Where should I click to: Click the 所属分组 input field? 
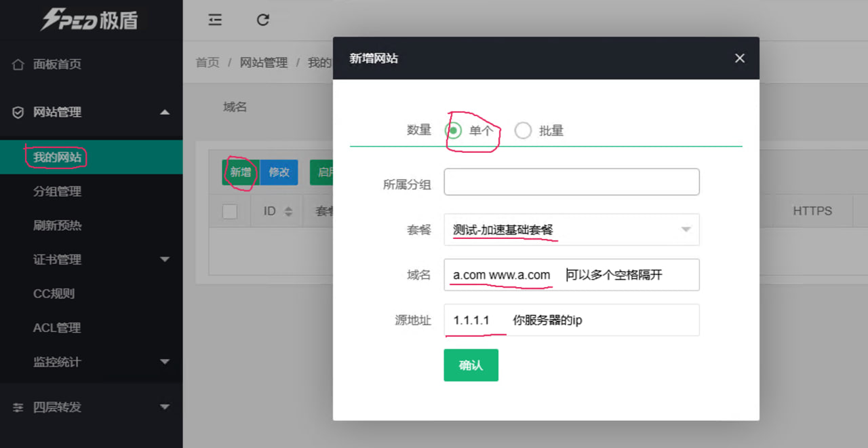point(571,181)
